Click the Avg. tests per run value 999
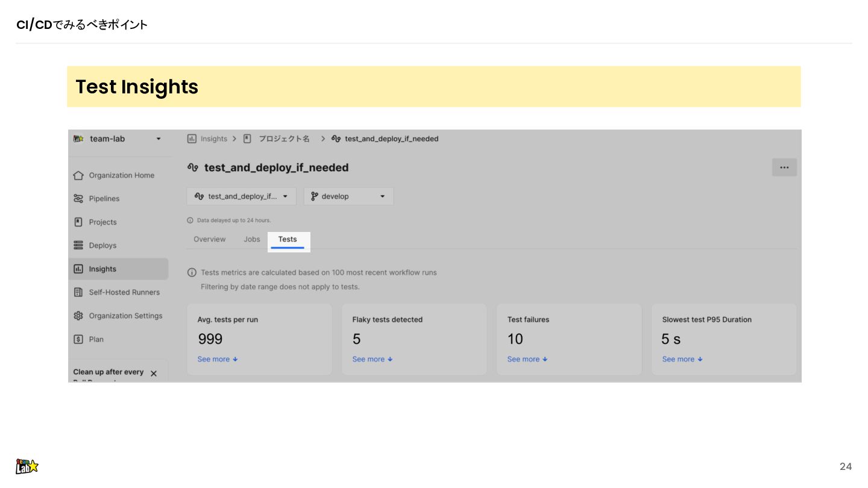The image size is (868, 488). coord(210,339)
